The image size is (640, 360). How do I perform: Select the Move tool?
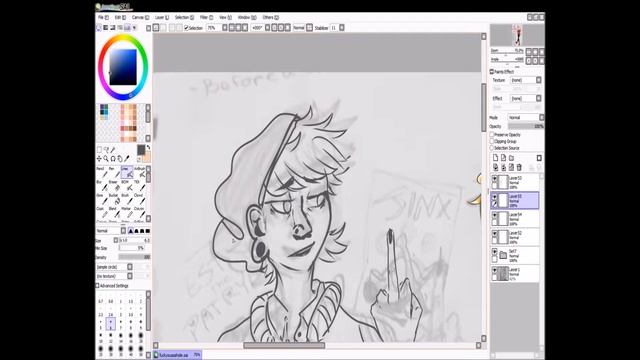click(99, 158)
